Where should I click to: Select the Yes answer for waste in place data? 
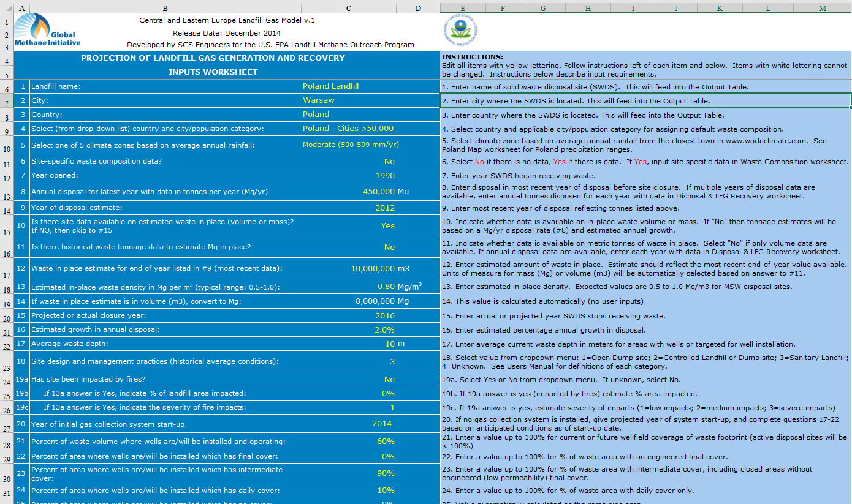(387, 225)
